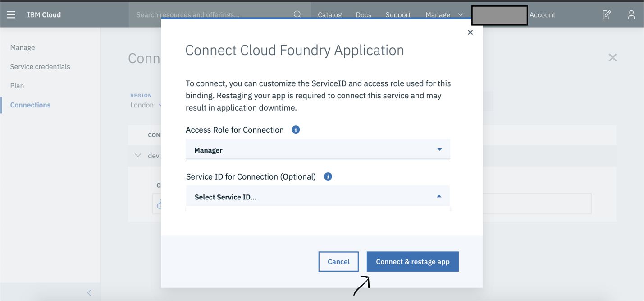
Task: Open the Support menu item
Action: (398, 14)
